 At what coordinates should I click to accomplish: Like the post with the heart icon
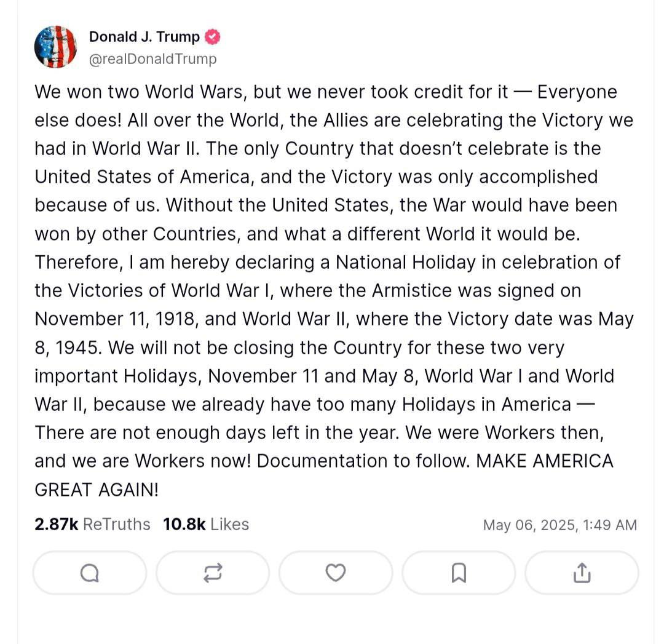(x=335, y=573)
